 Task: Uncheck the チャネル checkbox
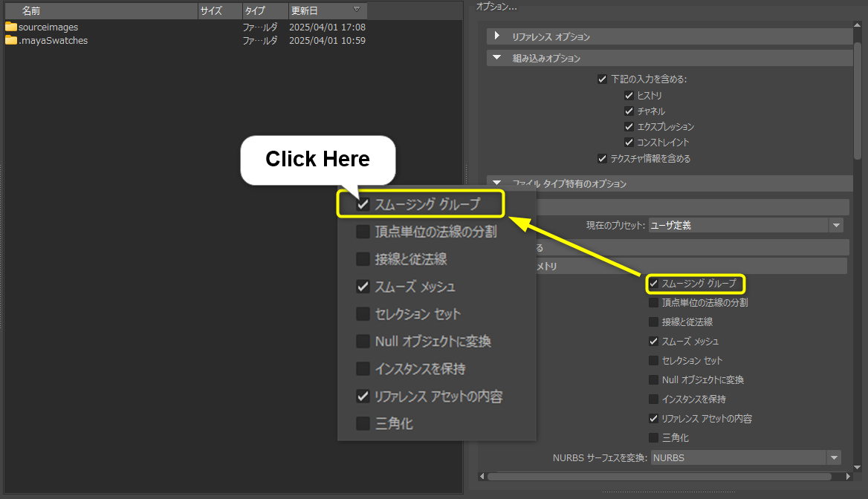629,111
